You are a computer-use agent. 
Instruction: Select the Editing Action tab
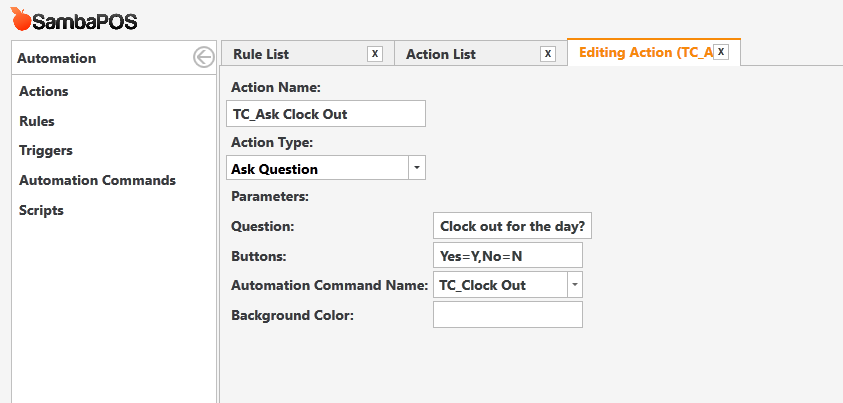[x=645, y=52]
